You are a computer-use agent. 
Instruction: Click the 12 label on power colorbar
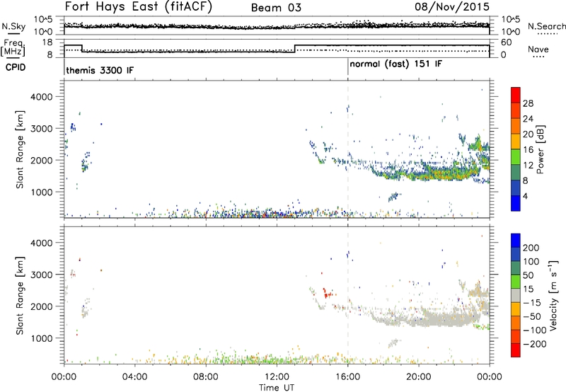pos(528,165)
